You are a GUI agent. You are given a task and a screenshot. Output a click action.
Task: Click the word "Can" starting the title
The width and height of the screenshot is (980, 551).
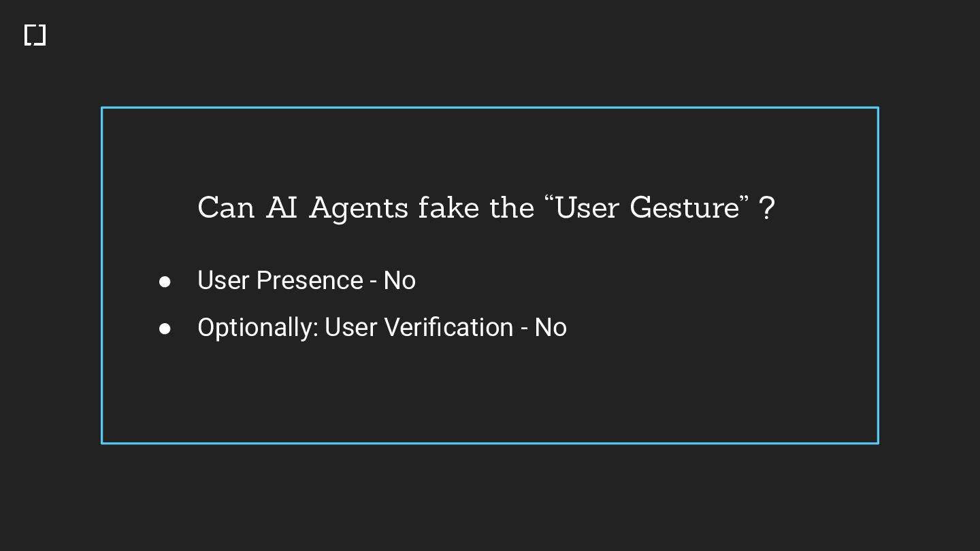(226, 207)
